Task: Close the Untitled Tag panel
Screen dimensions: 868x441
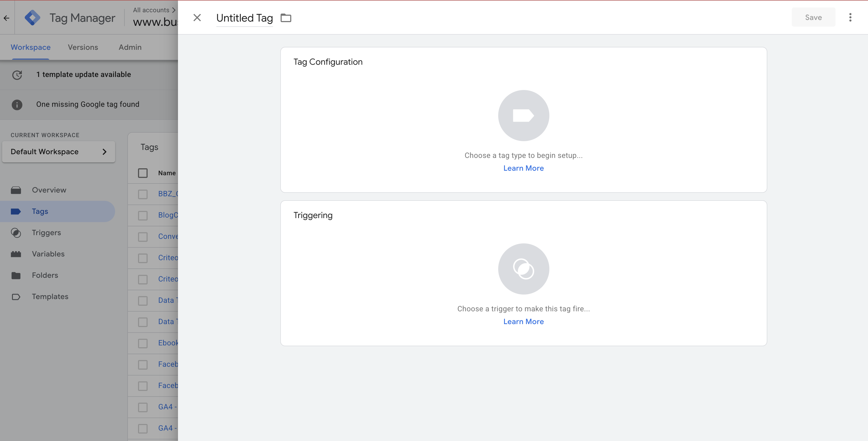Action: (197, 18)
